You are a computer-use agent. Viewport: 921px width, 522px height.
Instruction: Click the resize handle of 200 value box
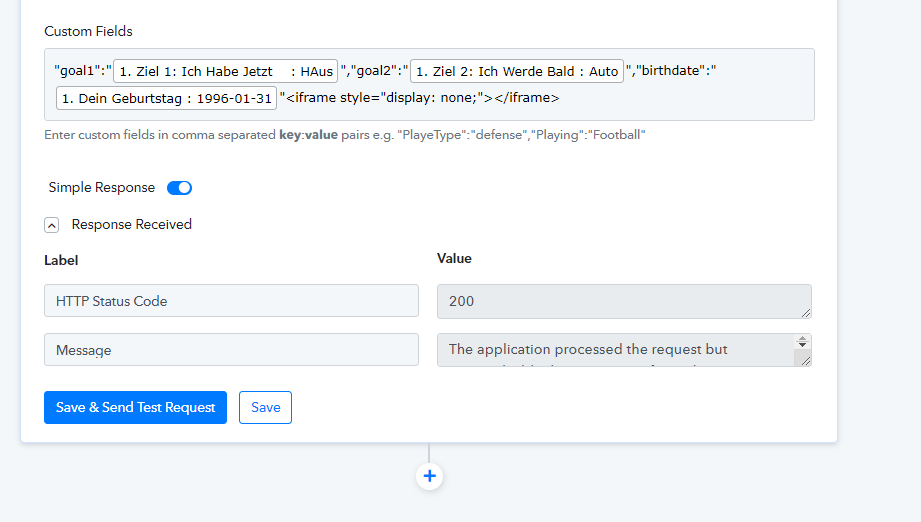pos(806,313)
